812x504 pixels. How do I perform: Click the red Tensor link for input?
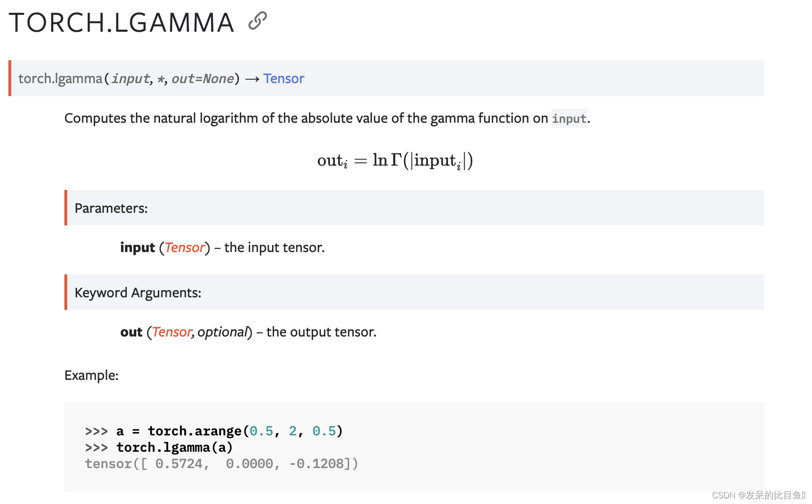click(x=185, y=247)
